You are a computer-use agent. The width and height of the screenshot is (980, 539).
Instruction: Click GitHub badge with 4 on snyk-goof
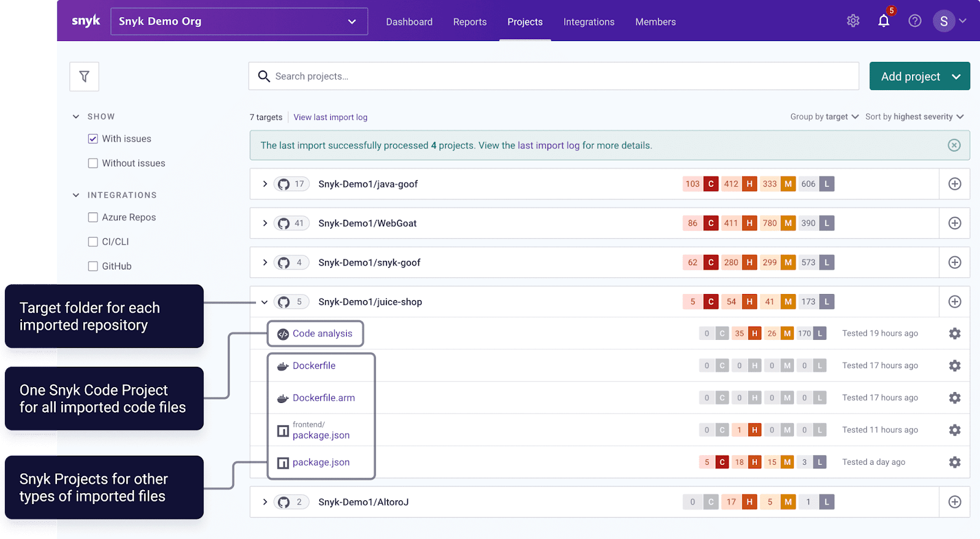(x=292, y=262)
